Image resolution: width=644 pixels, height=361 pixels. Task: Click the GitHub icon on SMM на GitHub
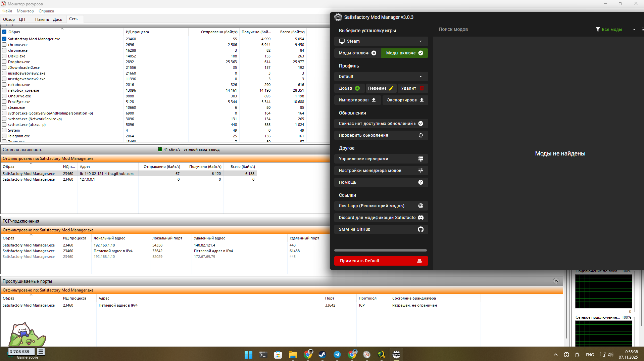click(421, 229)
